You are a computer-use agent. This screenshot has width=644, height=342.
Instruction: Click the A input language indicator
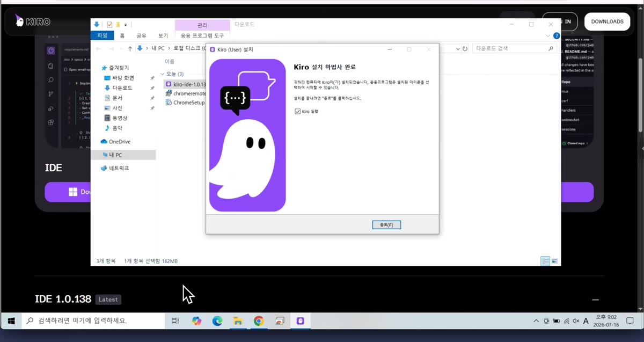586,321
